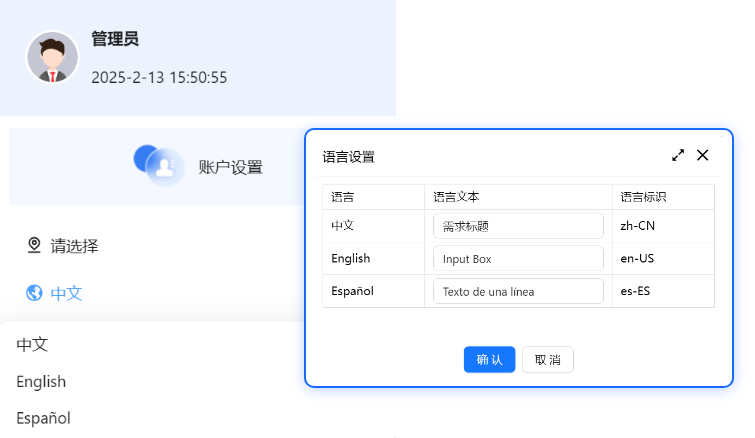Select 中文 from the language list

pos(32,345)
